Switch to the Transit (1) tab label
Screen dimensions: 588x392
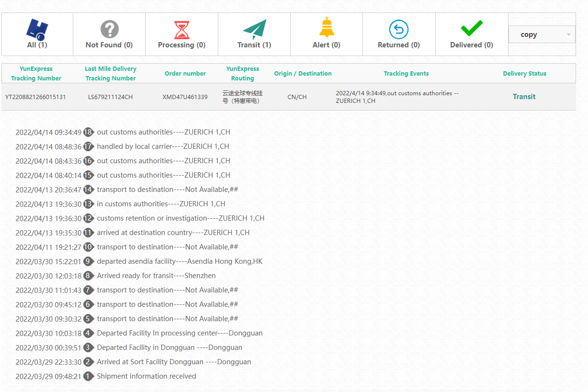[x=254, y=45]
